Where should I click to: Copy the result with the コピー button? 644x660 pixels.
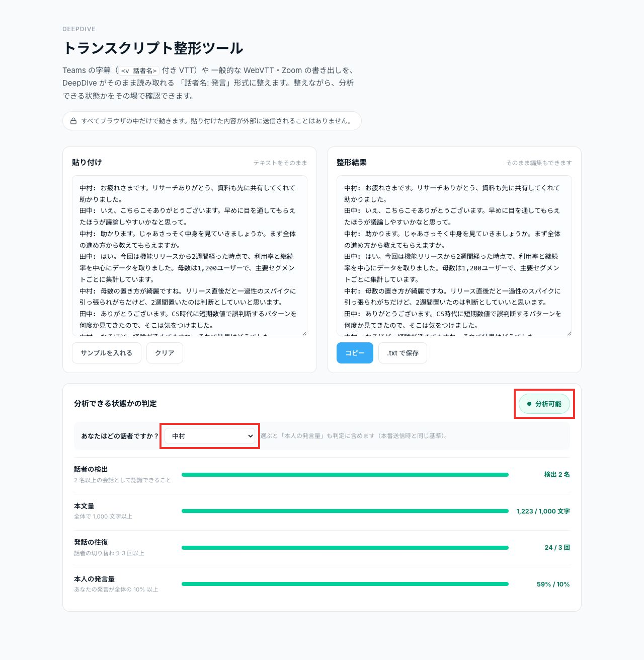pos(355,353)
